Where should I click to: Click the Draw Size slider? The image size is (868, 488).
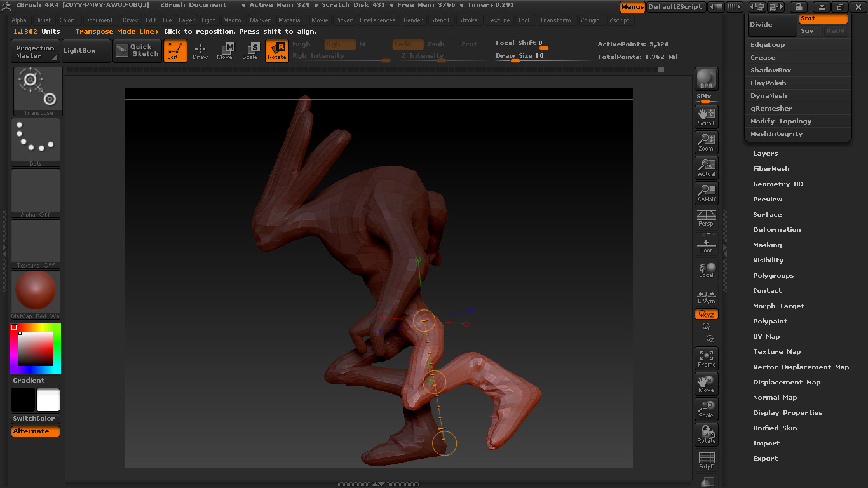(543, 57)
